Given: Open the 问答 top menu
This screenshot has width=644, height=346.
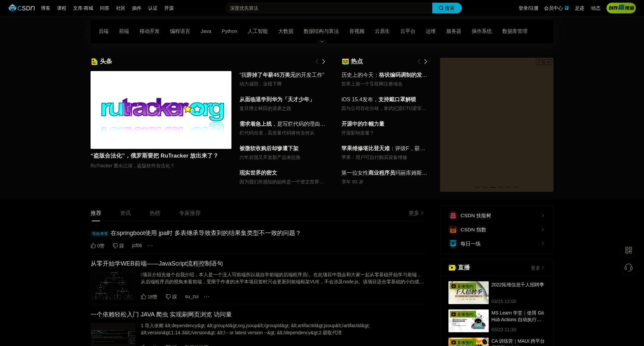Looking at the screenshot, I should 105,8.
